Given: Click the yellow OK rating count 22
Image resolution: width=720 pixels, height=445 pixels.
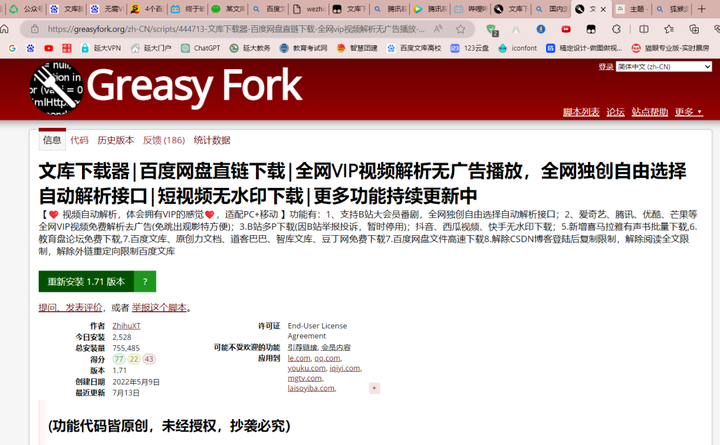Looking at the screenshot, I should click(134, 359).
